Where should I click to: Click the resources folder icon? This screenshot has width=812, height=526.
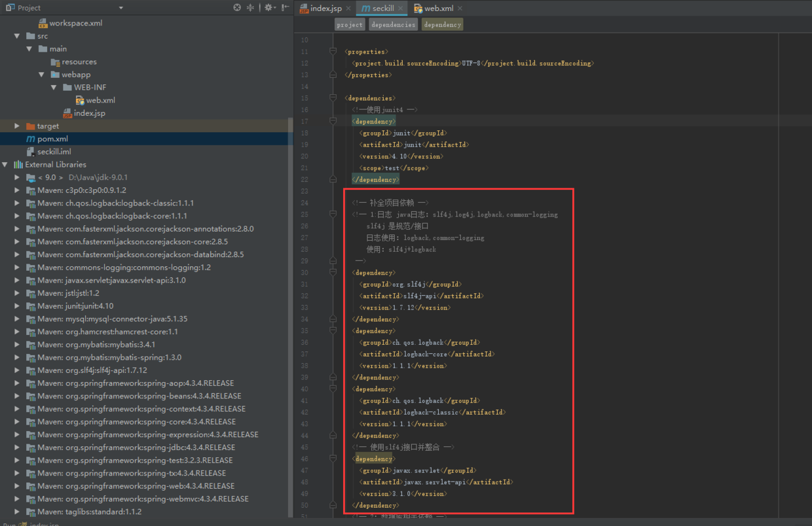tap(56, 61)
